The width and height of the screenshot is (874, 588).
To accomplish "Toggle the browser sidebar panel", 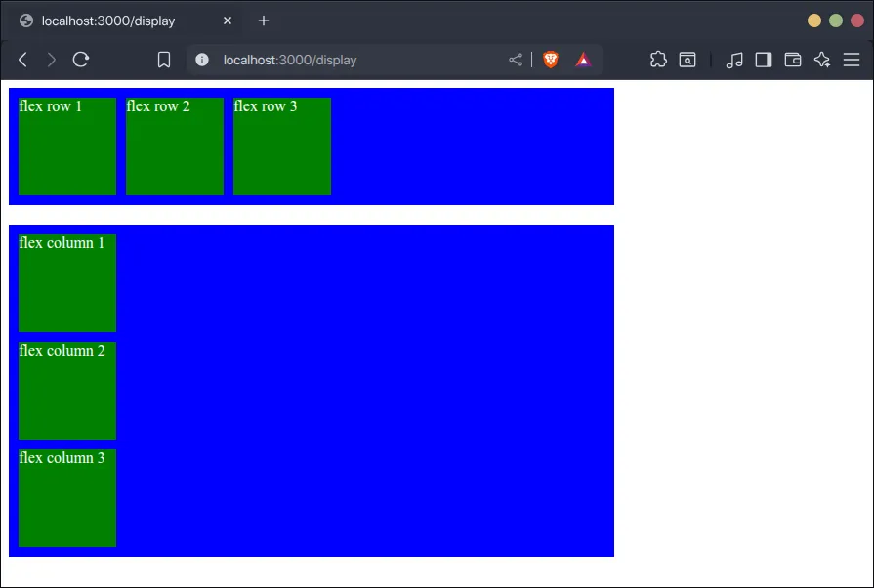I will 764,60.
